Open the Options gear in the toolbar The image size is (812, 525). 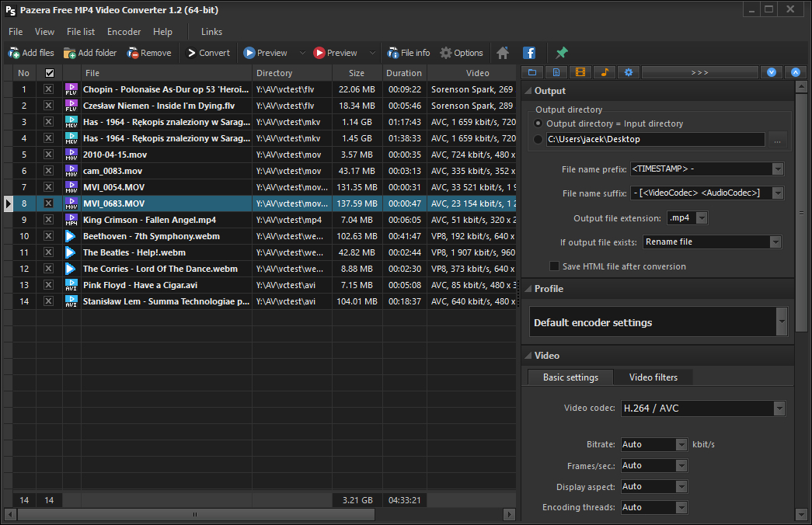(x=446, y=53)
